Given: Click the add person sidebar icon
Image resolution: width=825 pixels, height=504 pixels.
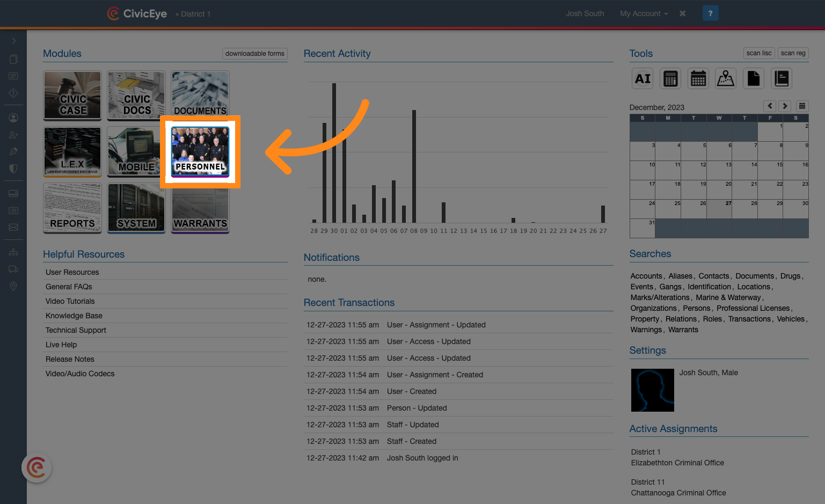Looking at the screenshot, I should 13,135.
